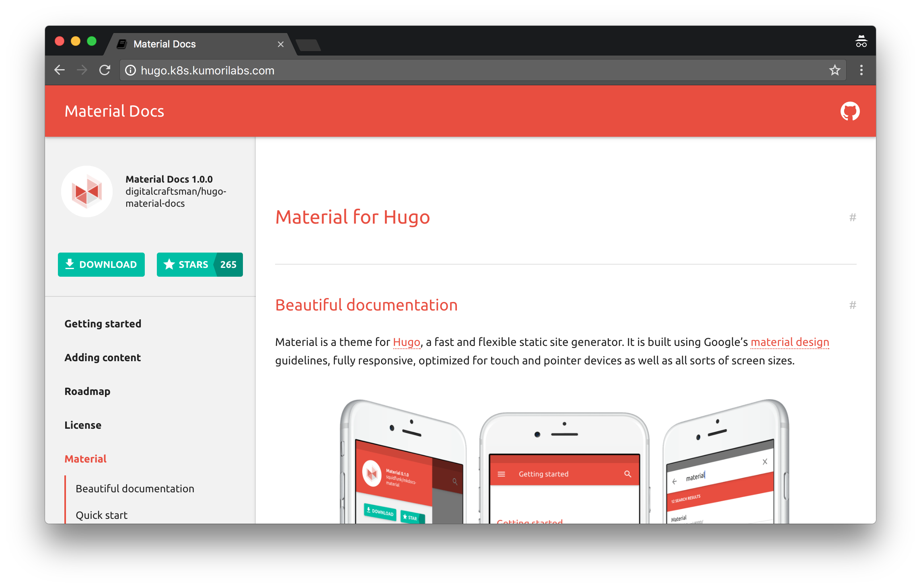View site information icon in address bar
921x588 pixels.
pos(130,70)
